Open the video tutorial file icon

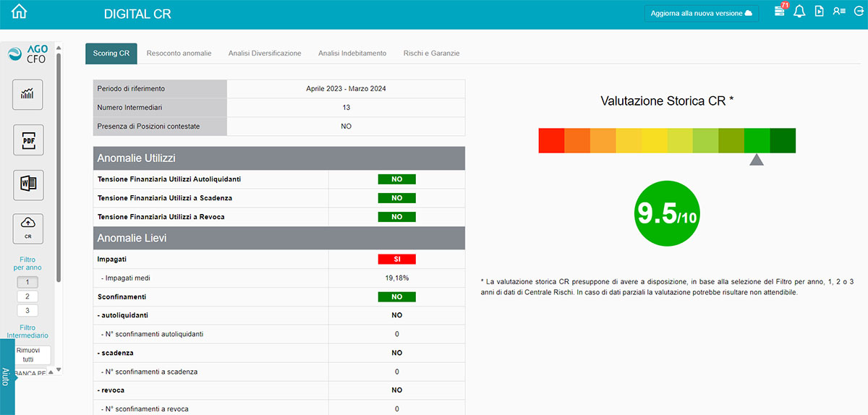click(x=819, y=12)
